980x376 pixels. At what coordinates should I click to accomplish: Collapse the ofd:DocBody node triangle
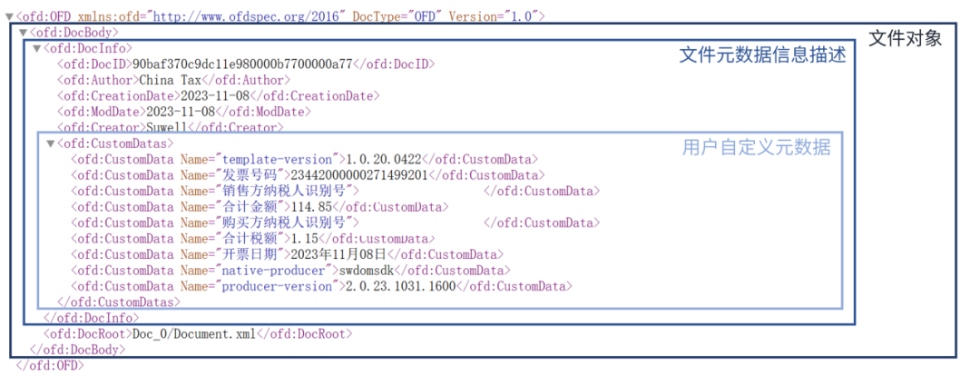(23, 33)
